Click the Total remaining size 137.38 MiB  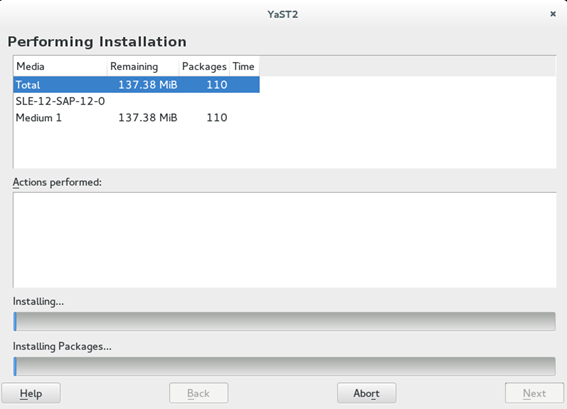[x=148, y=85]
